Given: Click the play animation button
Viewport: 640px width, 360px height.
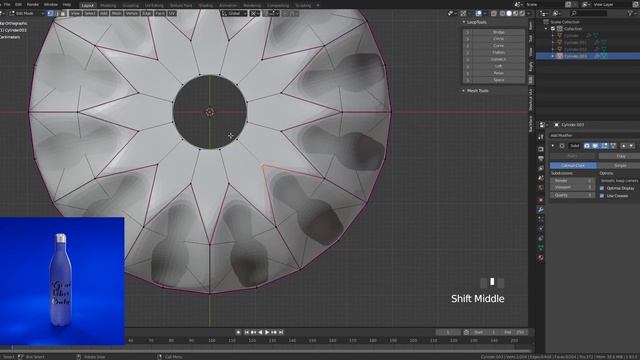Looking at the screenshot, I should [x=267, y=332].
